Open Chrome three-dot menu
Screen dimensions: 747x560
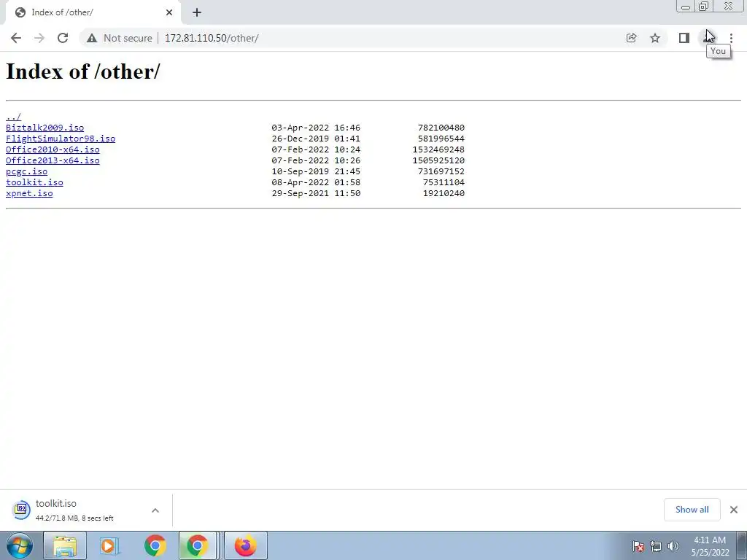[731, 38]
